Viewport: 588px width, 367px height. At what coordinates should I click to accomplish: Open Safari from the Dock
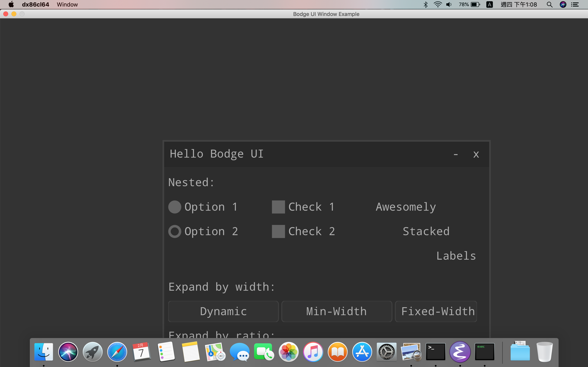[117, 352]
